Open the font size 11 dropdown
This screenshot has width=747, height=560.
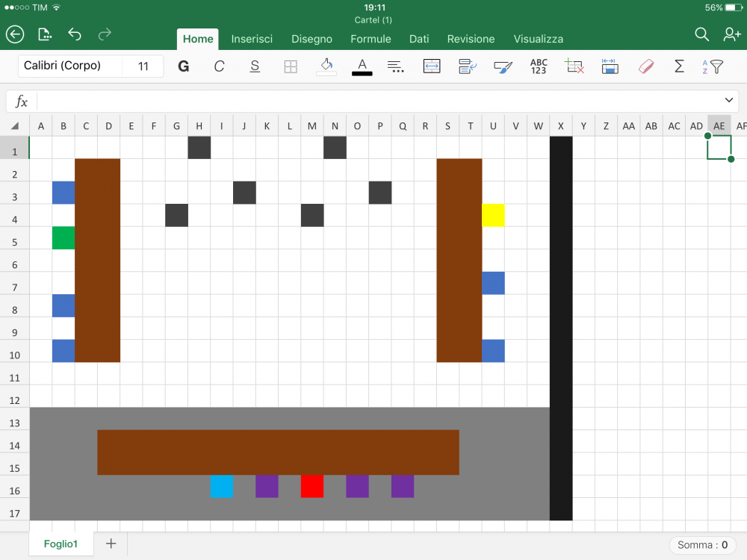tap(143, 66)
